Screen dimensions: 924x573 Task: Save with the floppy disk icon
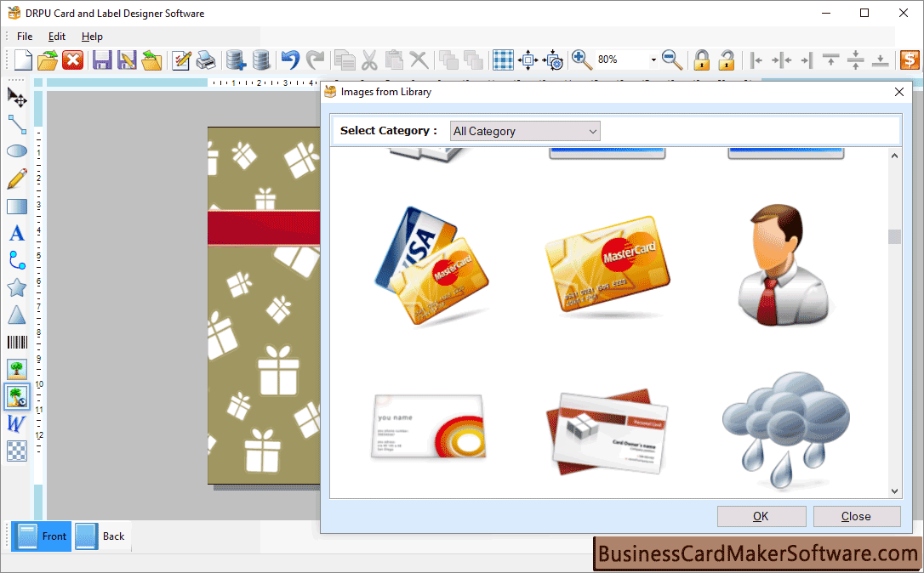pyautogui.click(x=102, y=60)
